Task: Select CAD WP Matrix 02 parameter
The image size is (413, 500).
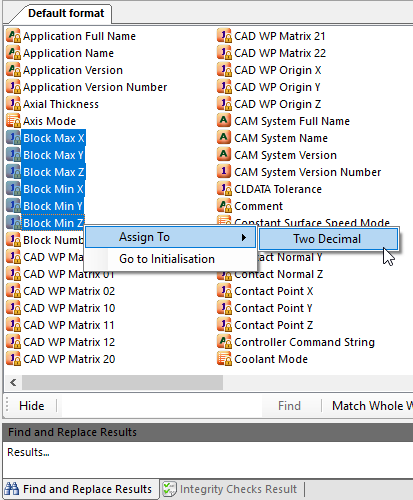Action: (x=69, y=291)
